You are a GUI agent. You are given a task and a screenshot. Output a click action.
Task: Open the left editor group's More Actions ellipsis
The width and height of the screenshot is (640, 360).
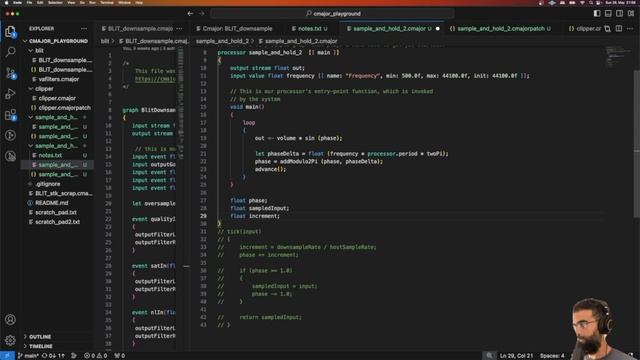tap(180, 29)
